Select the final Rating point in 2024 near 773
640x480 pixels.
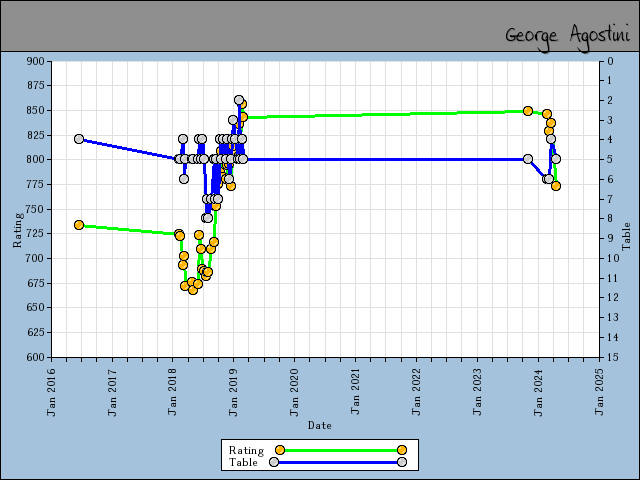556,186
